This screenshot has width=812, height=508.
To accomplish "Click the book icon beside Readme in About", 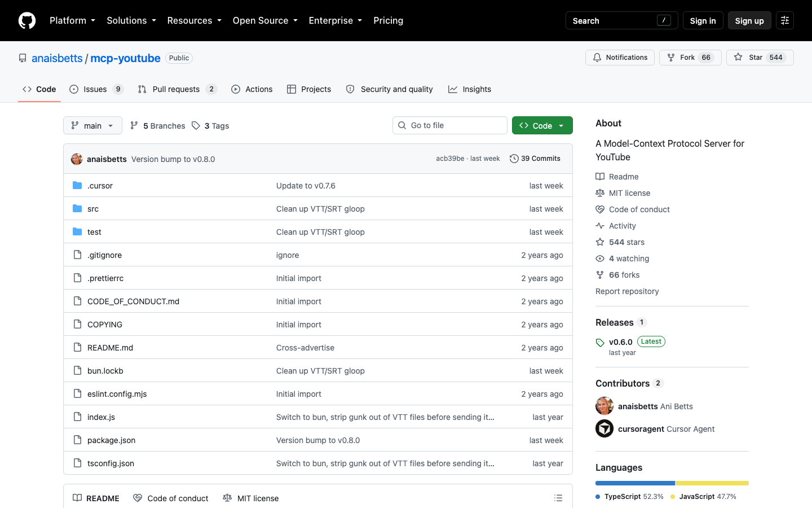I will pyautogui.click(x=600, y=177).
